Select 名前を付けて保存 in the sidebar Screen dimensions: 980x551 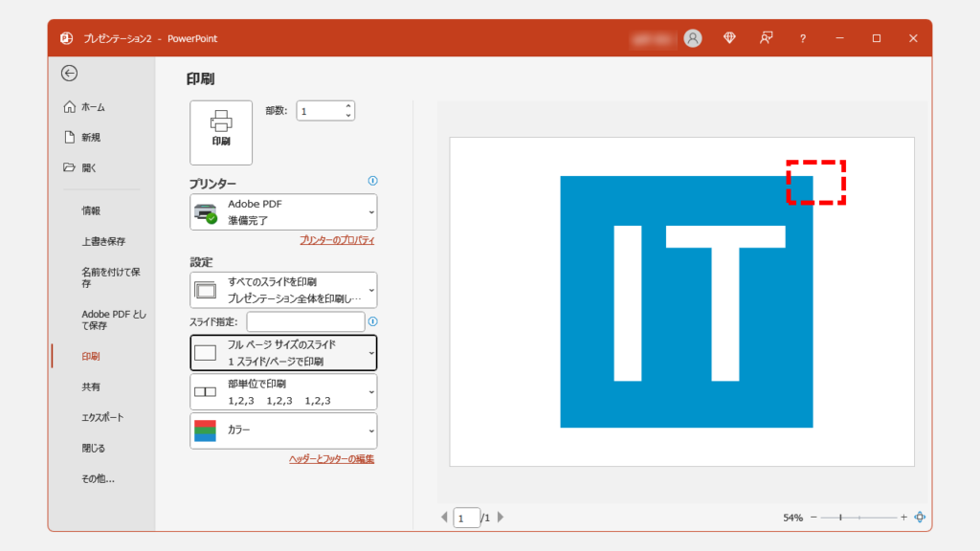[110, 277]
